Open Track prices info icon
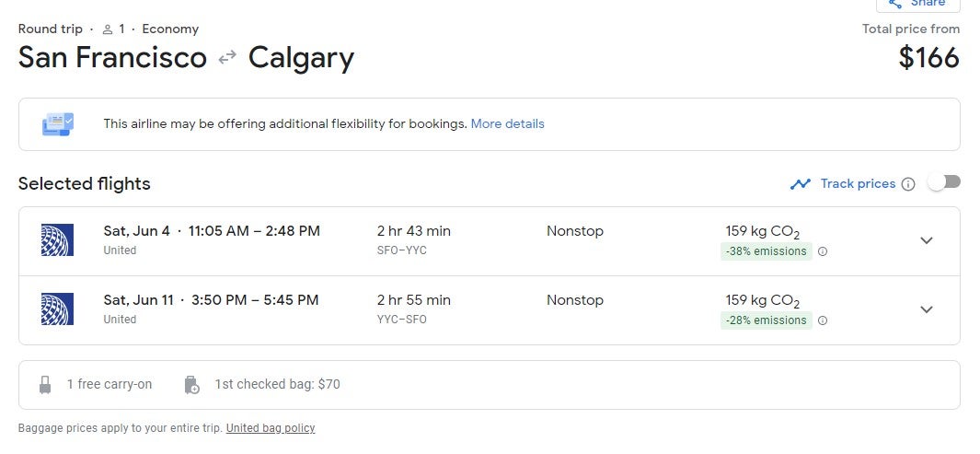This screenshot has height=454, width=980. click(909, 184)
